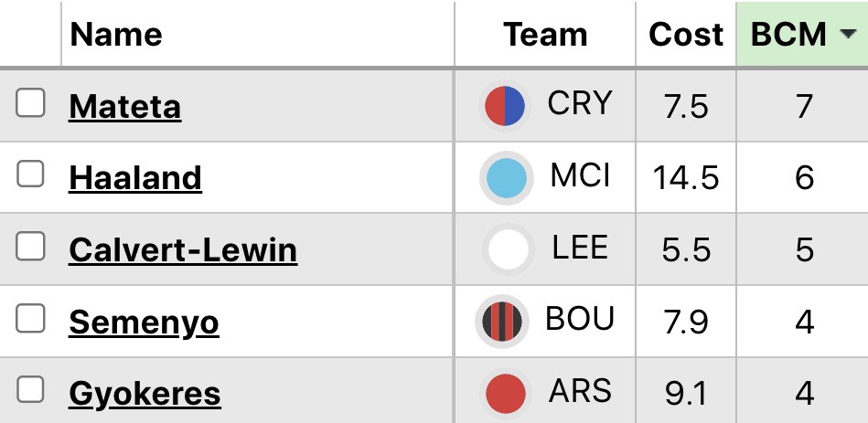
Task: Open the BCM column sort dropdown arrow
Action: click(848, 35)
